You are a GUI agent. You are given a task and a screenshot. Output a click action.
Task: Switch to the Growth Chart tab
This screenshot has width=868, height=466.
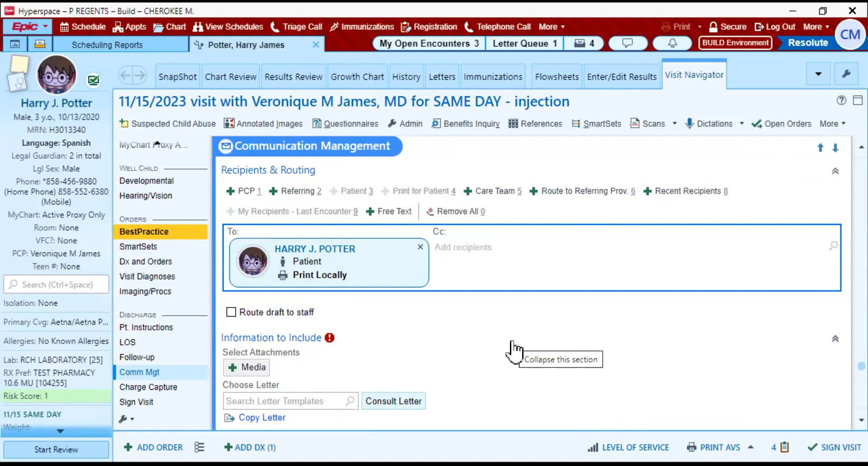tap(357, 76)
